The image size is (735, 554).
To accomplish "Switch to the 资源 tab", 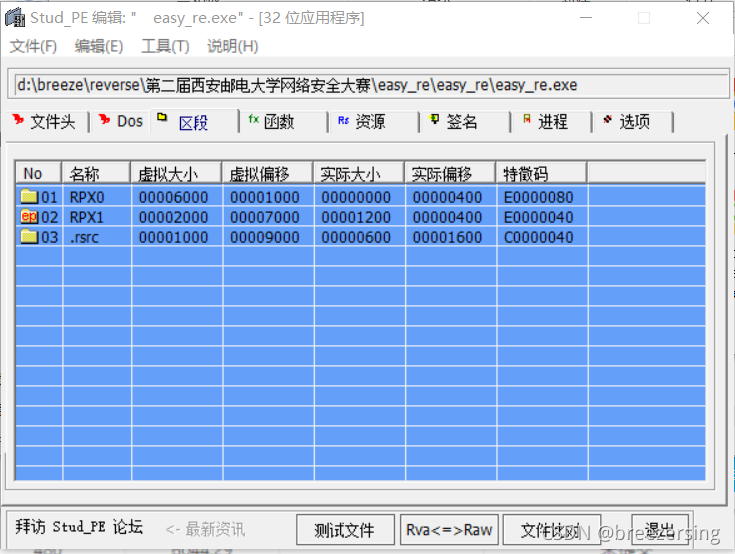I will pyautogui.click(x=375, y=122).
